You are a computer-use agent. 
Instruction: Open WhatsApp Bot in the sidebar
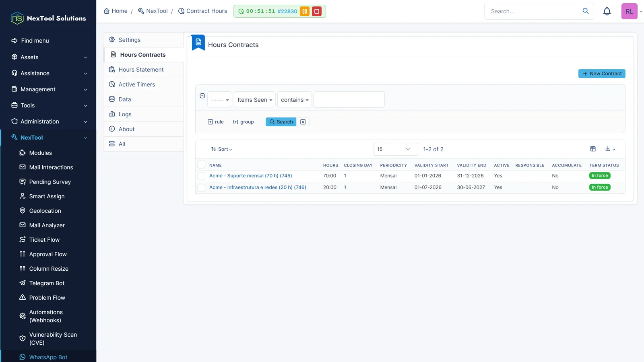click(48, 357)
